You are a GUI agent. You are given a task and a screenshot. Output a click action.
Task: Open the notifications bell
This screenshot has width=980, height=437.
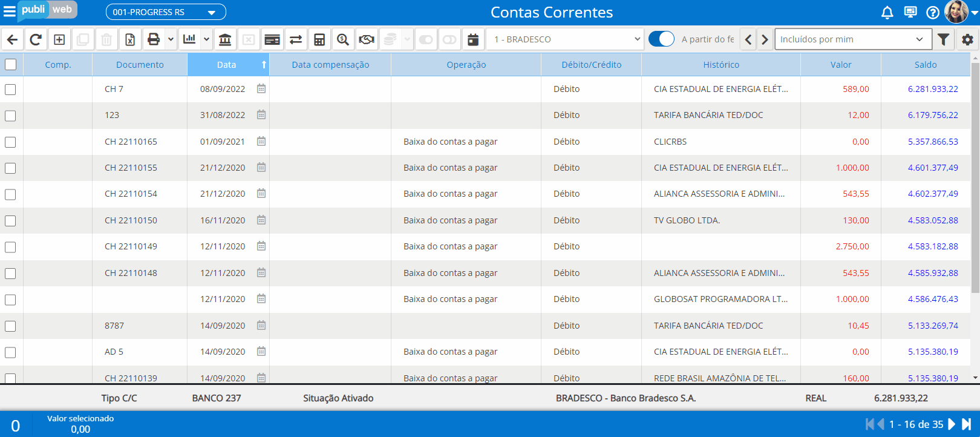887,12
